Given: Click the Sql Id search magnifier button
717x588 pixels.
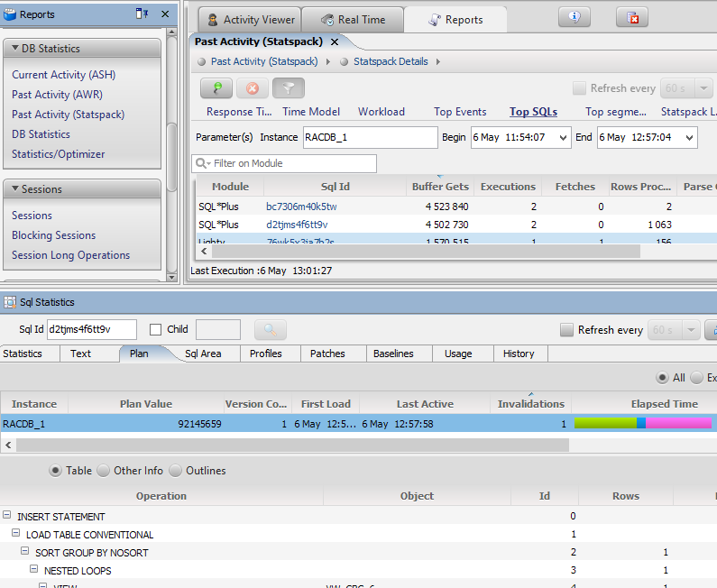Looking at the screenshot, I should (x=271, y=330).
